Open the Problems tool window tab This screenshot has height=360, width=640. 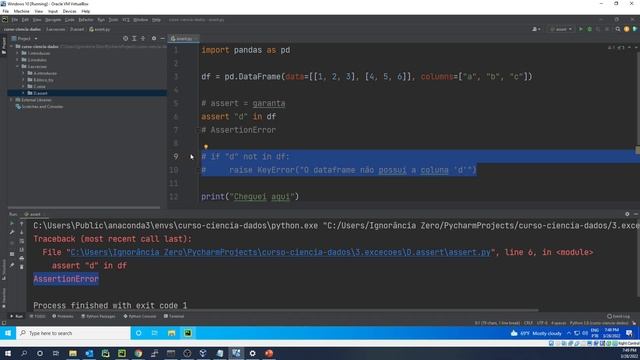(63, 316)
